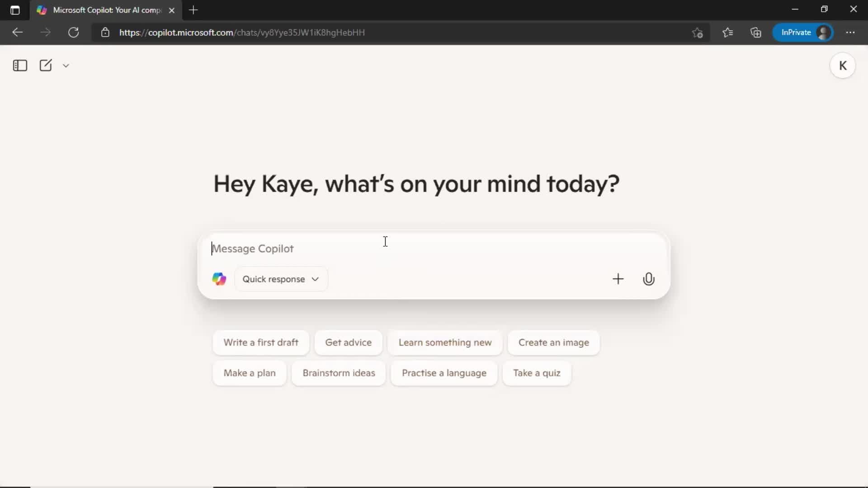The height and width of the screenshot is (488, 868).
Task: Toggle the Copilot sidebar panel
Action: pos(20,66)
